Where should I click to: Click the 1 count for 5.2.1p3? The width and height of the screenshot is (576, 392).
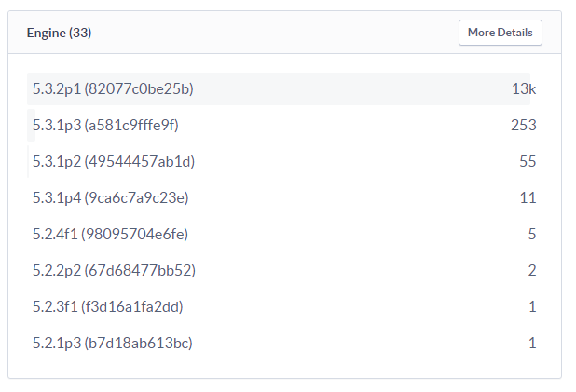[x=532, y=344]
